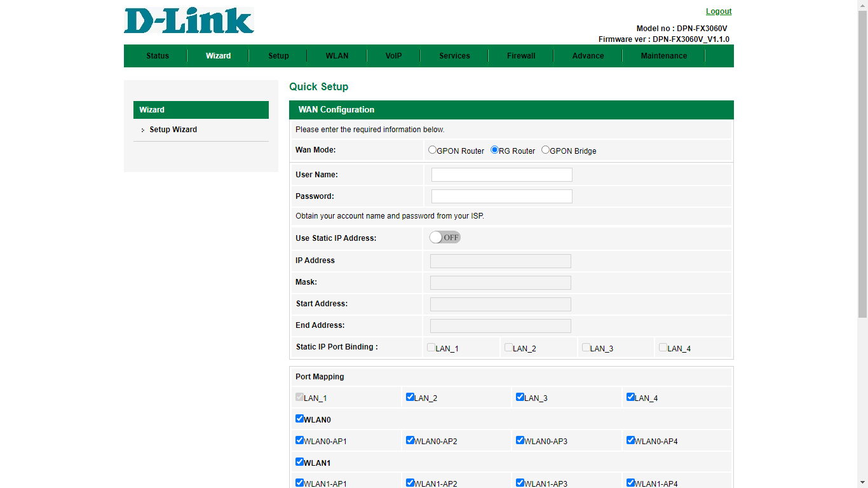Image resolution: width=868 pixels, height=488 pixels.
Task: Uncheck the WLAN1 group checkbox
Action: pyautogui.click(x=299, y=462)
